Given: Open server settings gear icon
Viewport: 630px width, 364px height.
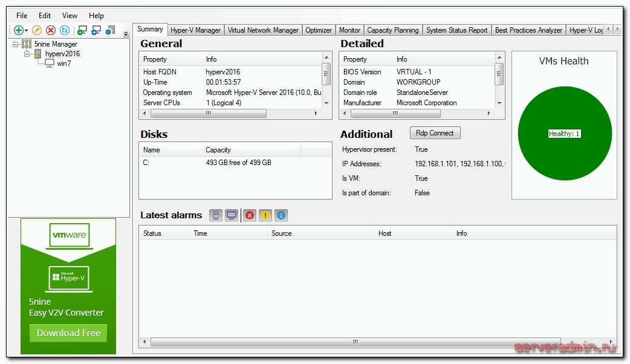Looking at the screenshot, I should [x=111, y=30].
